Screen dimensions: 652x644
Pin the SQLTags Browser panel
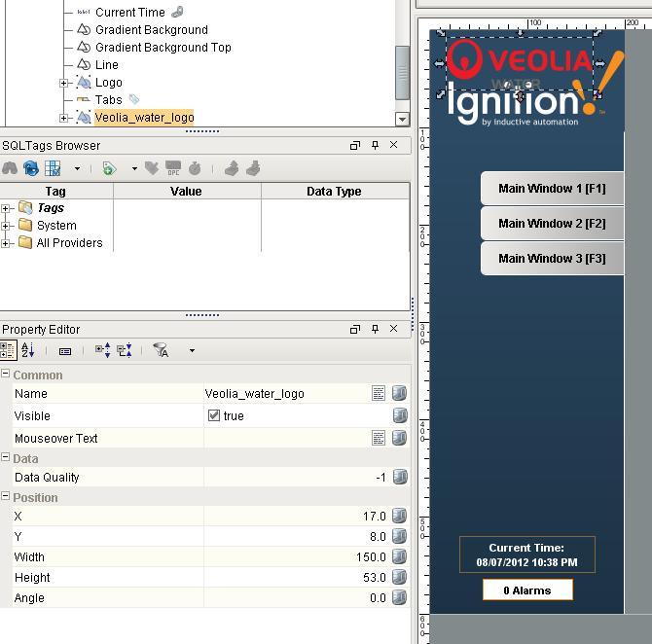(375, 145)
